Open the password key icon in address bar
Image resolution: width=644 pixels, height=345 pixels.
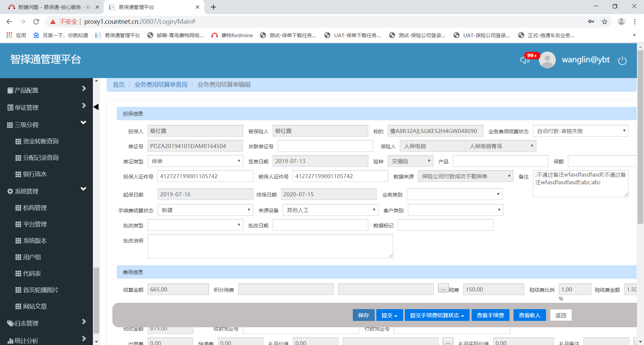[x=591, y=22]
